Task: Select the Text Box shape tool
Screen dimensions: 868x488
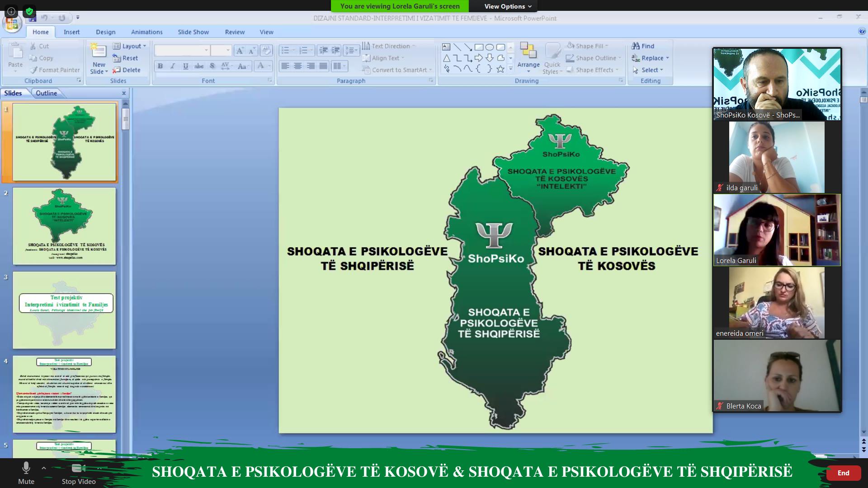Action: point(446,47)
